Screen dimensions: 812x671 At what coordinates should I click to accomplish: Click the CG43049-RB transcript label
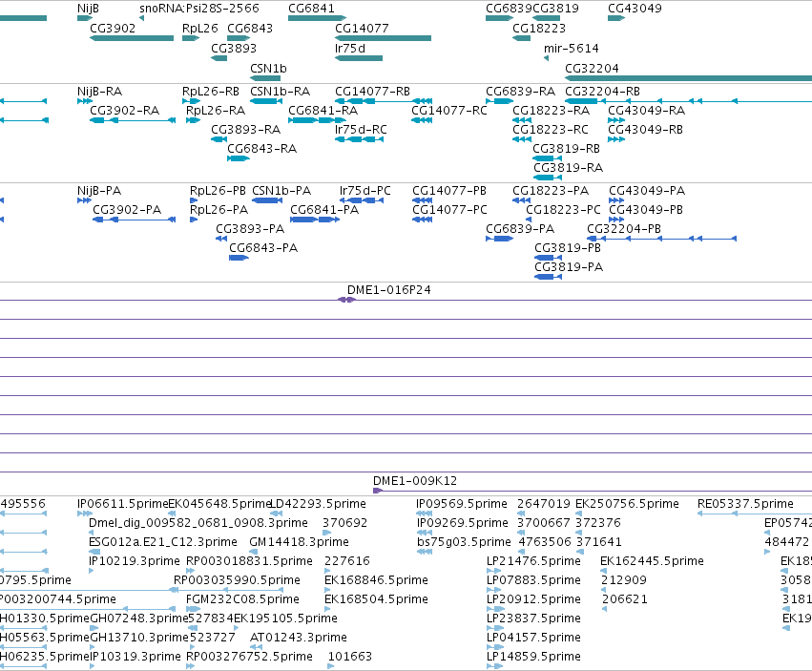pos(645,130)
